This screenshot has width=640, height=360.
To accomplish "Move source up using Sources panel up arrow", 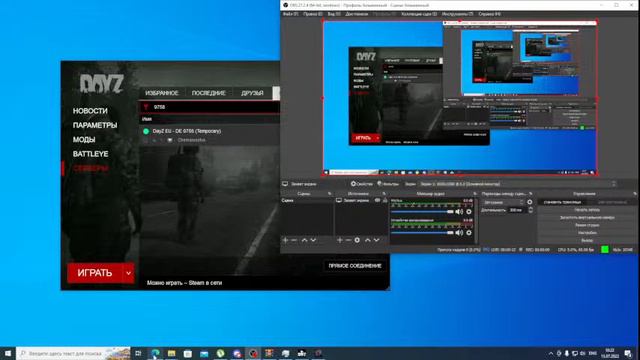I will point(368,240).
